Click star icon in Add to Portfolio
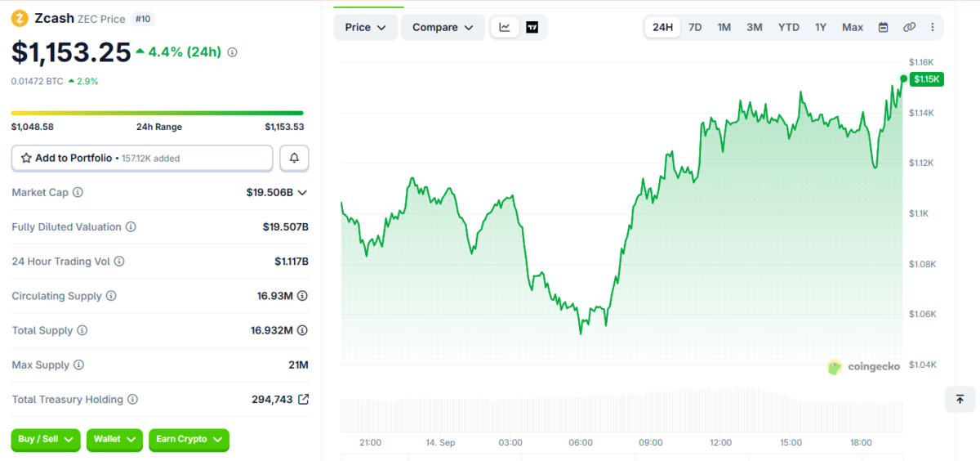This screenshot has height=461, width=980. click(x=26, y=158)
